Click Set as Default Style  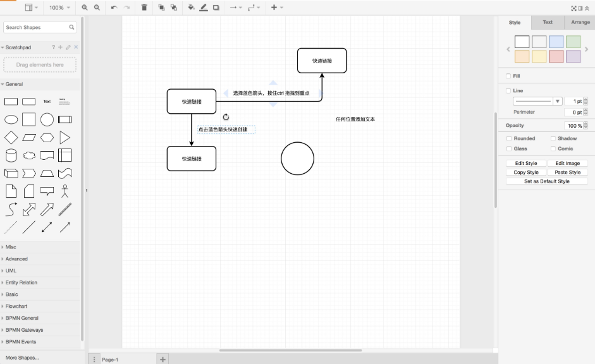click(x=546, y=181)
